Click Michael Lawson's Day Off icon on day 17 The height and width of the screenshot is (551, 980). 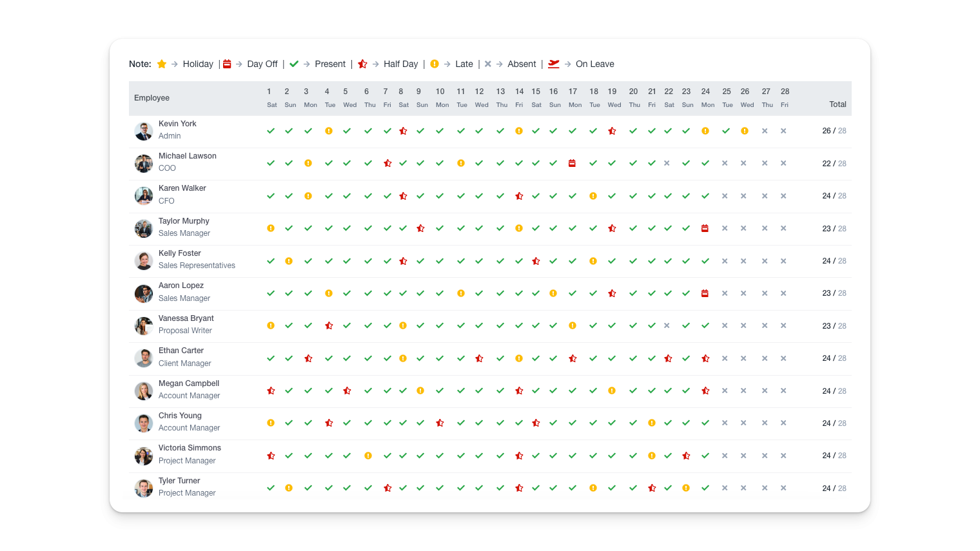pyautogui.click(x=572, y=164)
